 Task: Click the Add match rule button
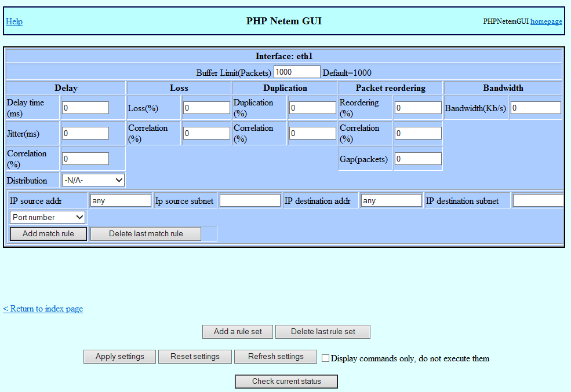pyautogui.click(x=48, y=233)
